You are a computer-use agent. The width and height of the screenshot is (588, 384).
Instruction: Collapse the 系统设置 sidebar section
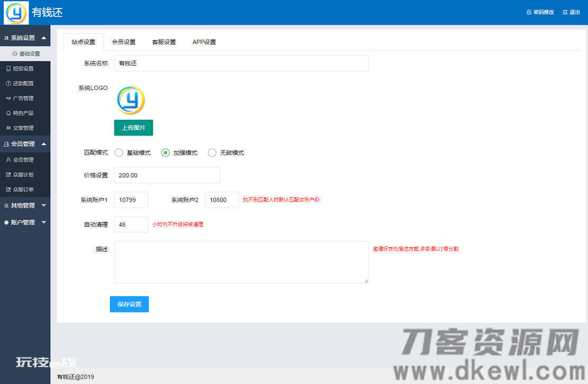(x=44, y=38)
